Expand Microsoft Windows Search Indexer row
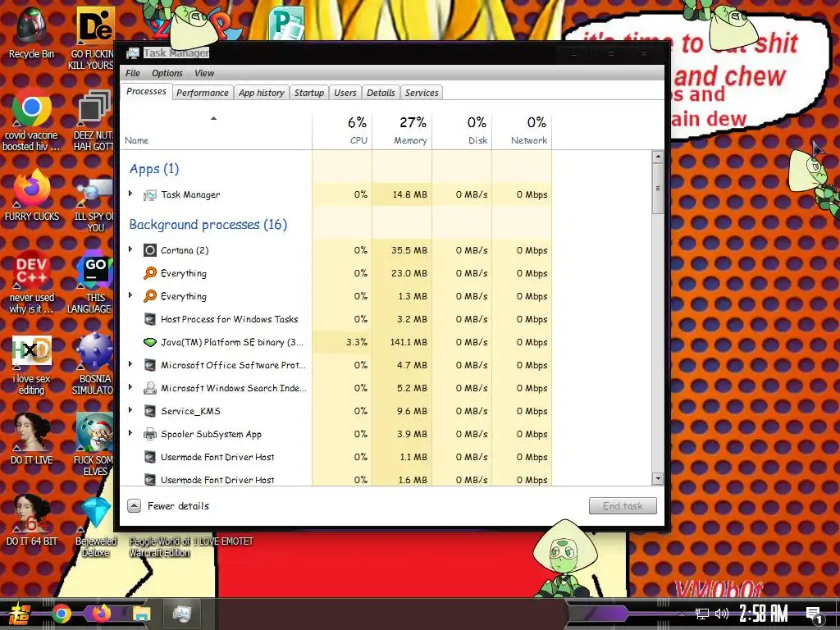 [x=130, y=387]
